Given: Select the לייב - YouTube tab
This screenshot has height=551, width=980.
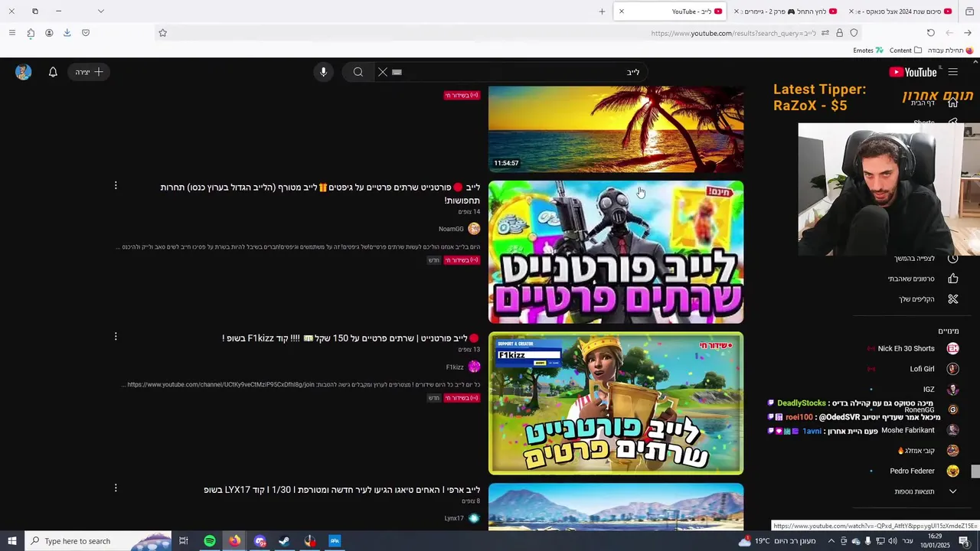Looking at the screenshot, I should coord(670,11).
